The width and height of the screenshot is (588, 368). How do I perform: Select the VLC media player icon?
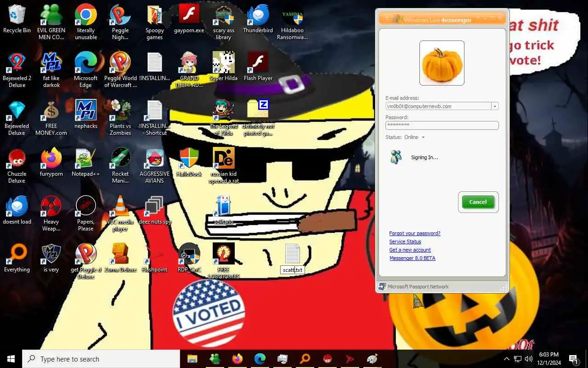120,213
